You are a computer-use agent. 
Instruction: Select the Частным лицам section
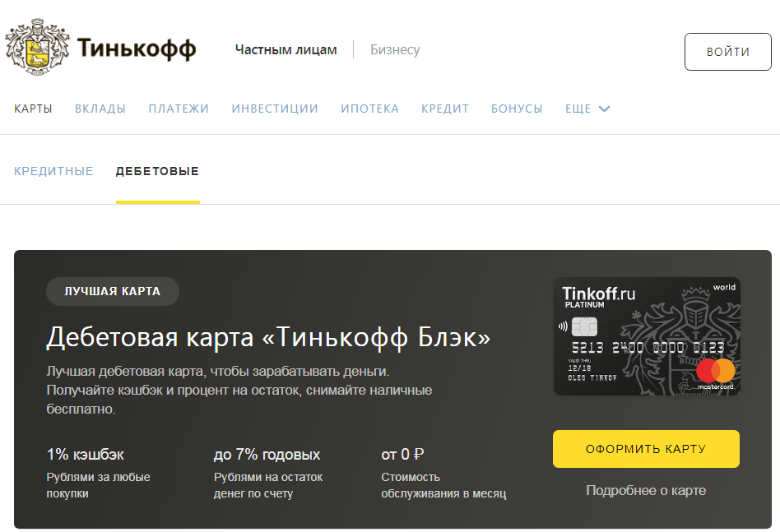pyautogui.click(x=286, y=49)
